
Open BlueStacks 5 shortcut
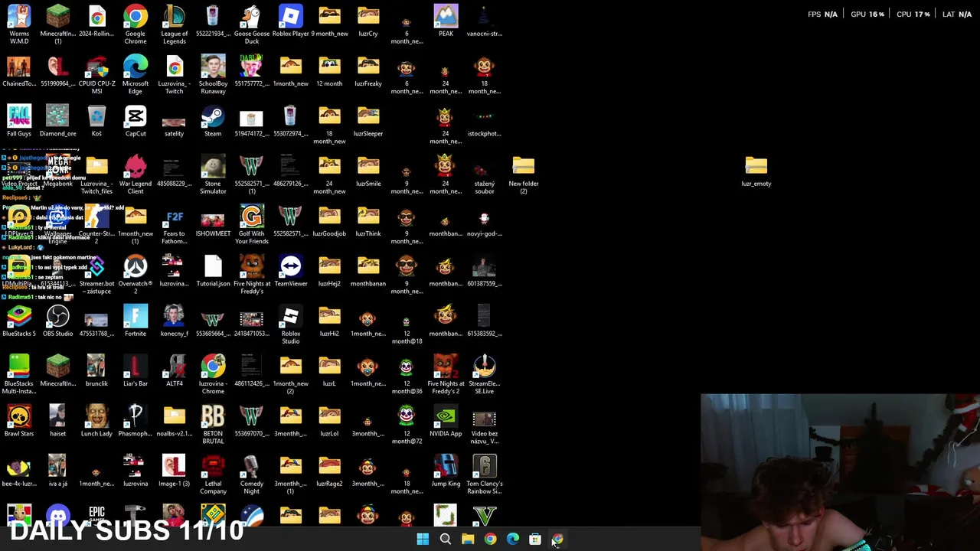[x=19, y=321]
